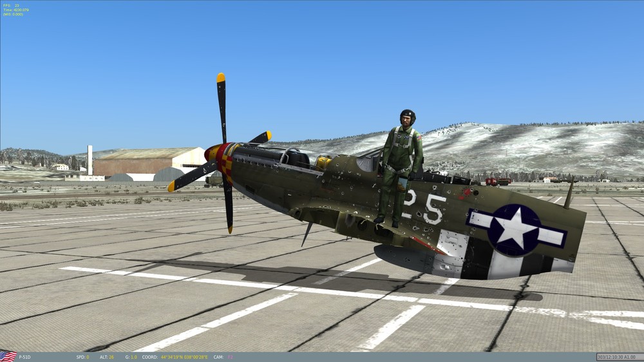The image size is (644, 362).
Task: Click the white star insignia on fuselage
Action: point(515,230)
